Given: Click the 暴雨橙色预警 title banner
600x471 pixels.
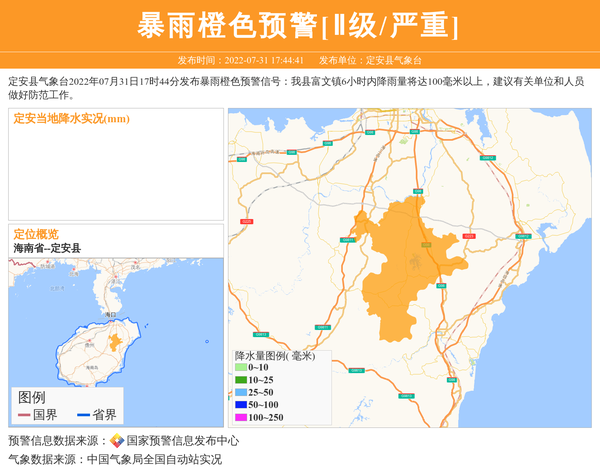Looking at the screenshot, I should click(299, 25).
